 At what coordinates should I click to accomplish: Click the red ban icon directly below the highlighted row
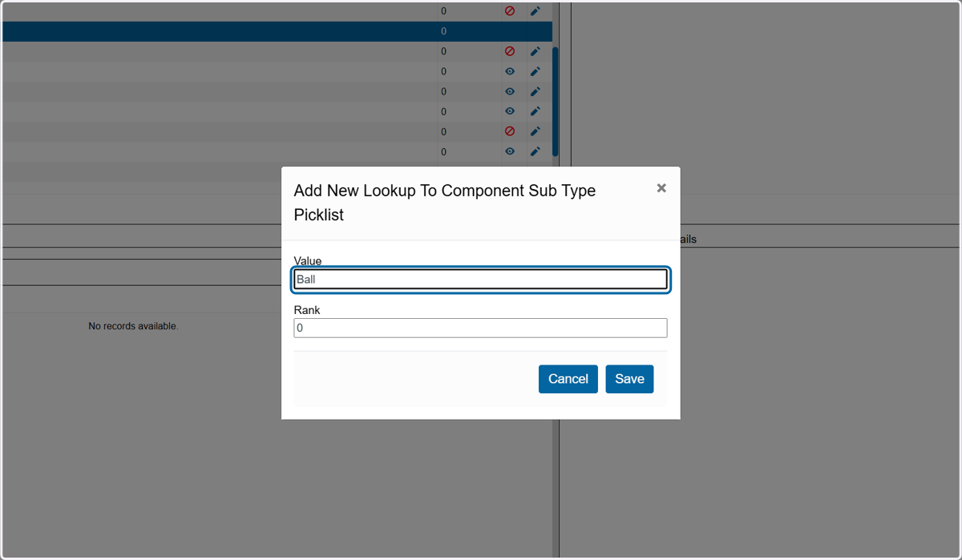510,51
